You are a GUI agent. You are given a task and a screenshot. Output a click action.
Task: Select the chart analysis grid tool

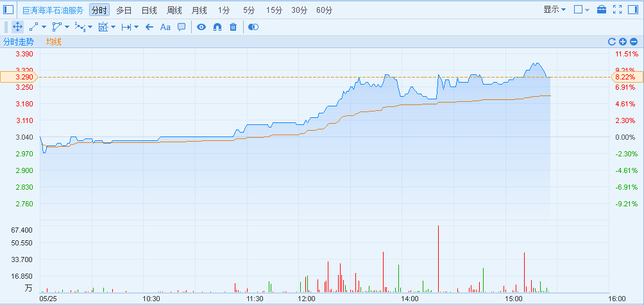point(103,27)
